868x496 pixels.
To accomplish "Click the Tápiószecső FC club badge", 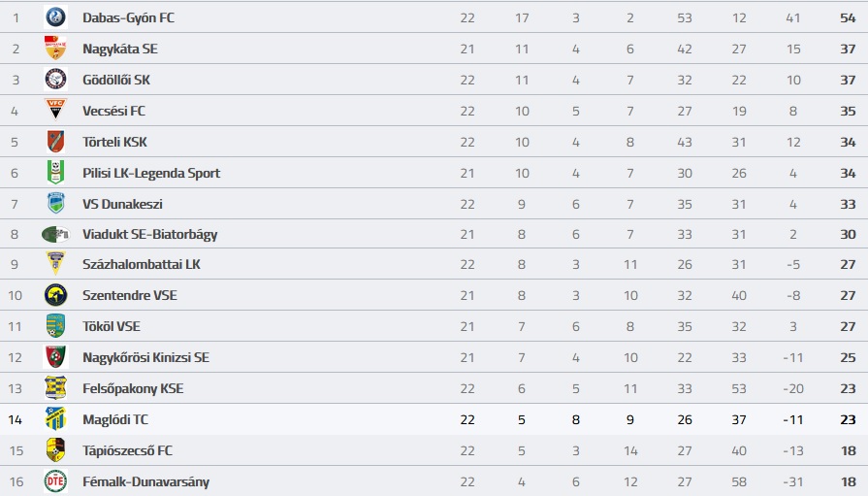I will (55, 450).
